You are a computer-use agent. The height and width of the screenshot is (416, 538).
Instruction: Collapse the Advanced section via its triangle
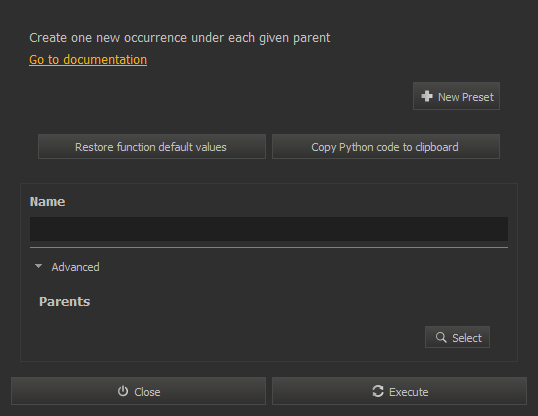coord(38,266)
